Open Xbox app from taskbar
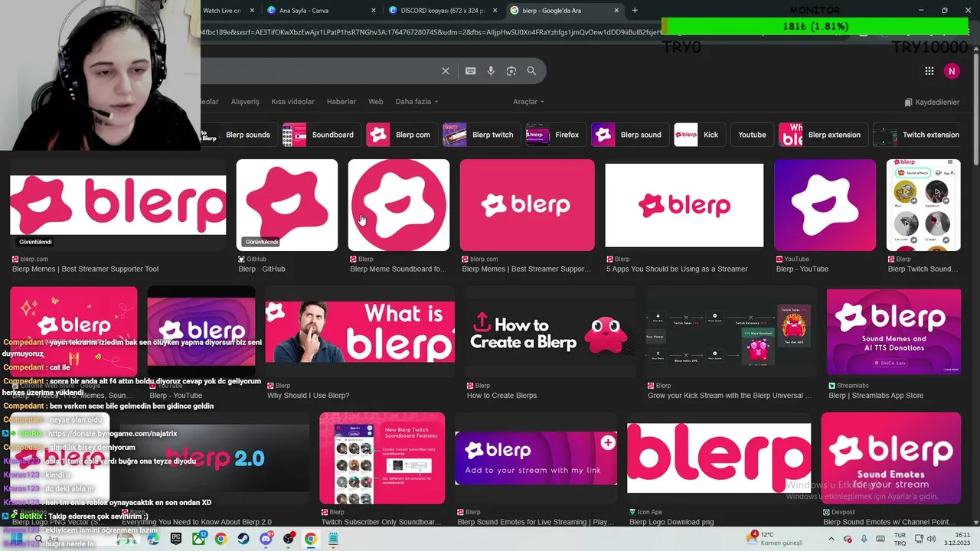This screenshot has height=551, width=980. click(x=198, y=539)
